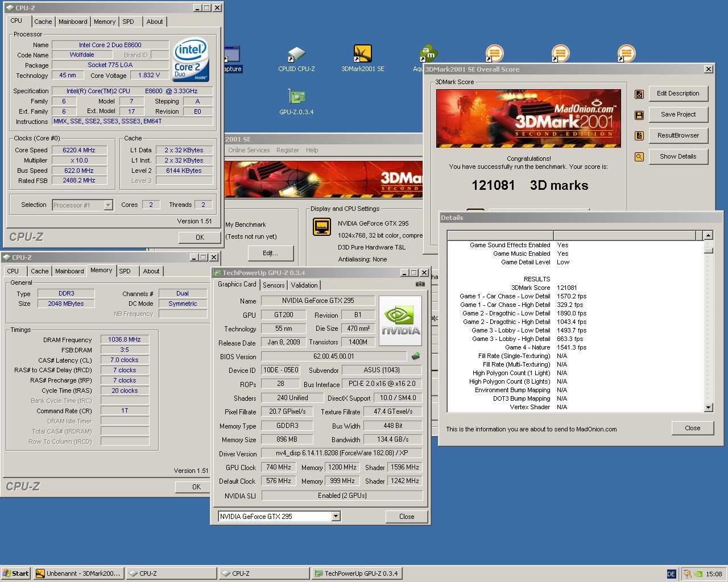Open the CPUID CPU-Z desktop shortcut
Image resolution: width=728 pixels, height=582 pixels.
(x=296, y=59)
